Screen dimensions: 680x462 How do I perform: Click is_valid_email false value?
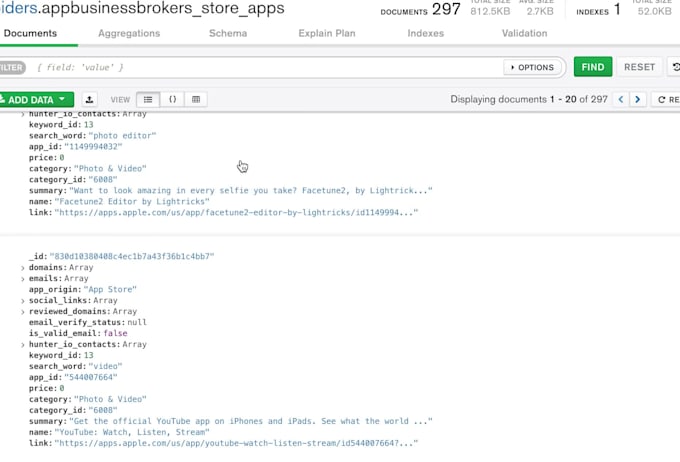coord(115,334)
